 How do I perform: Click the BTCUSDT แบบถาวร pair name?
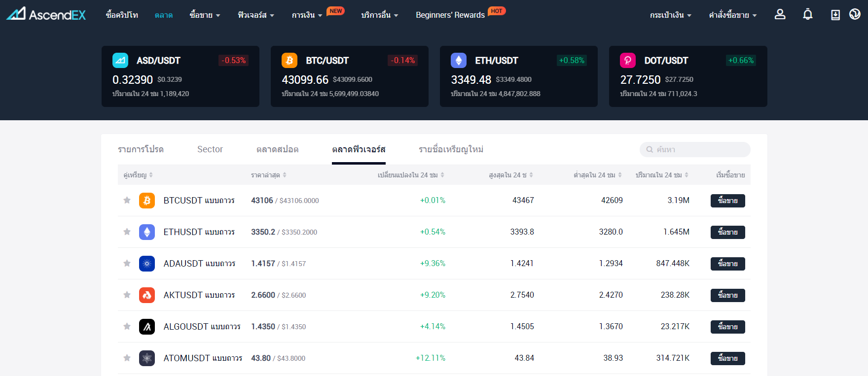199,201
